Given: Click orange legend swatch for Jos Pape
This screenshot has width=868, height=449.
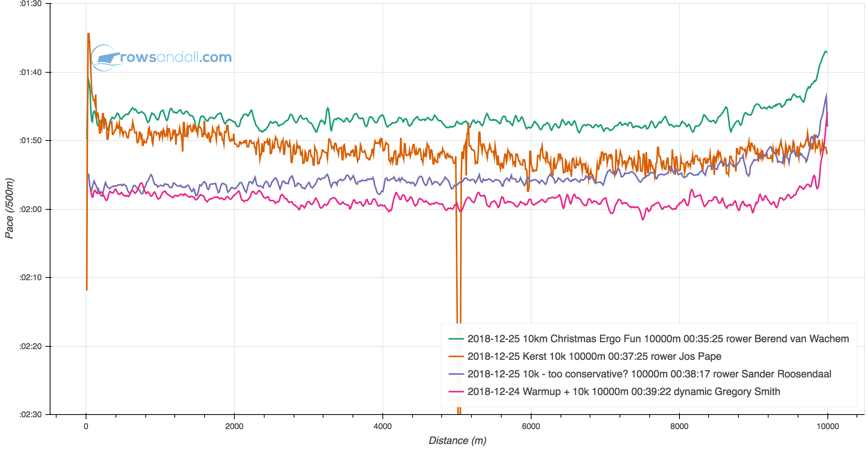Looking at the screenshot, I should 456,356.
